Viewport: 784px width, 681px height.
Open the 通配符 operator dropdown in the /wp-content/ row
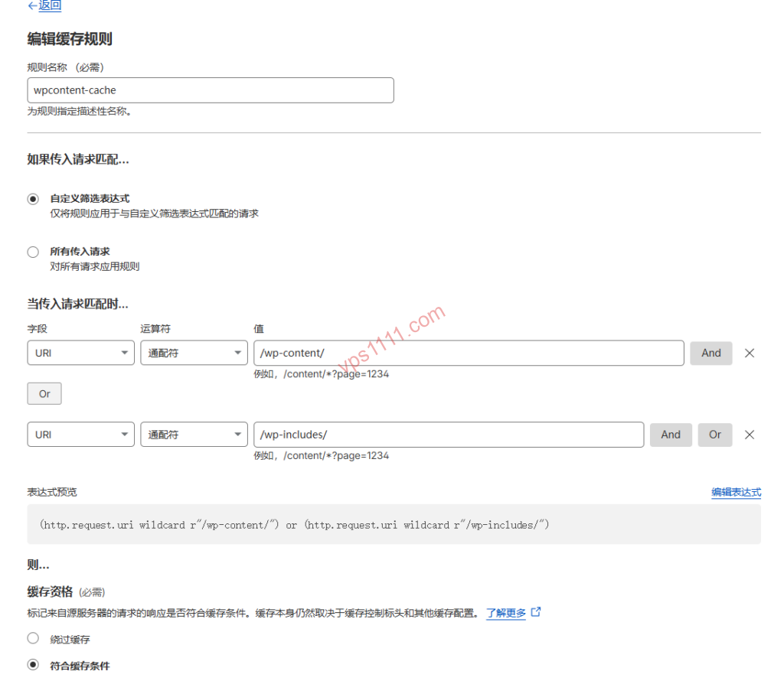tap(194, 353)
